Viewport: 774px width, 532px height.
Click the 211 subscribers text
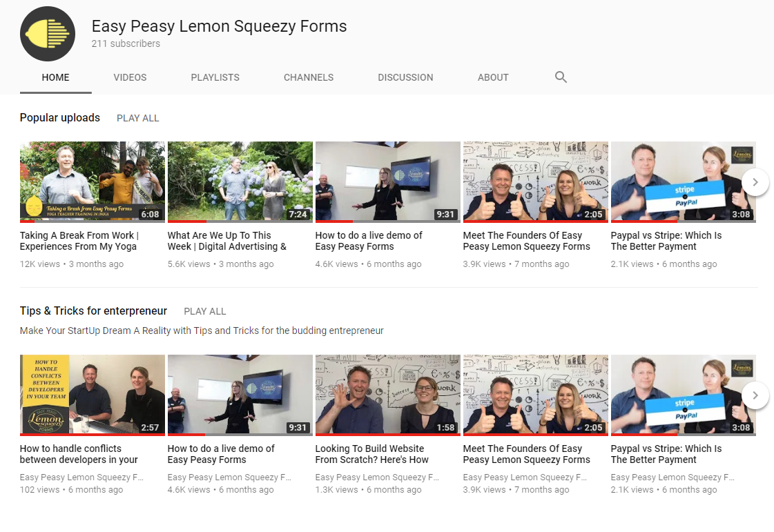[126, 43]
